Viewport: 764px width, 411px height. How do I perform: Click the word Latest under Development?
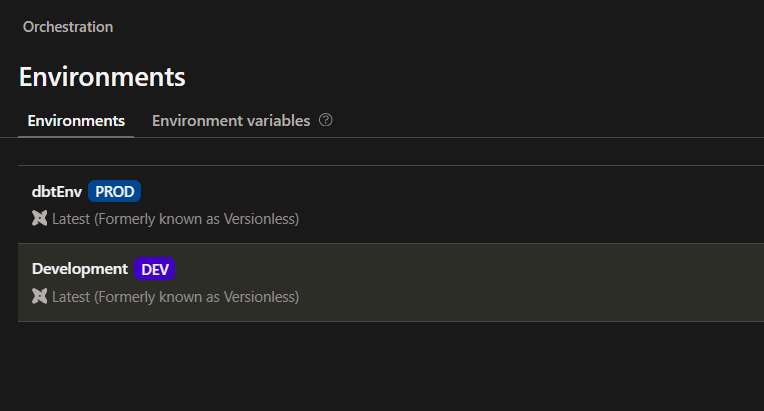[x=71, y=296]
